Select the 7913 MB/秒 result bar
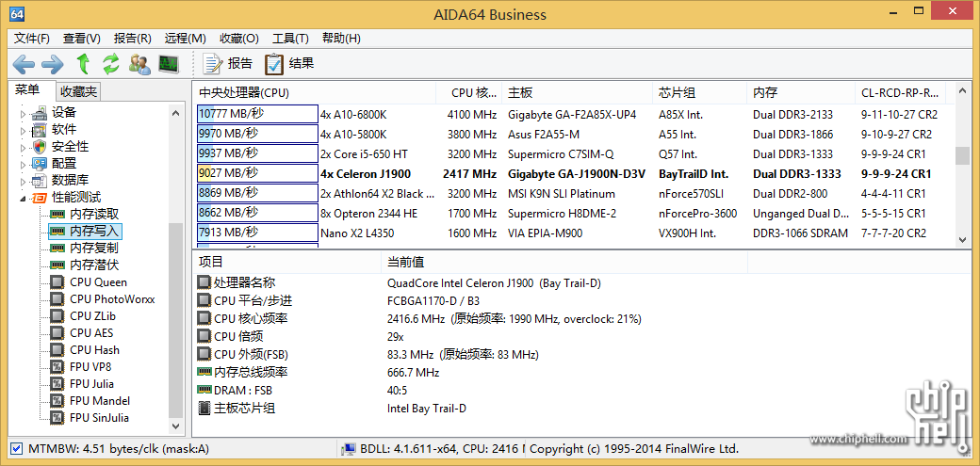 [x=257, y=233]
